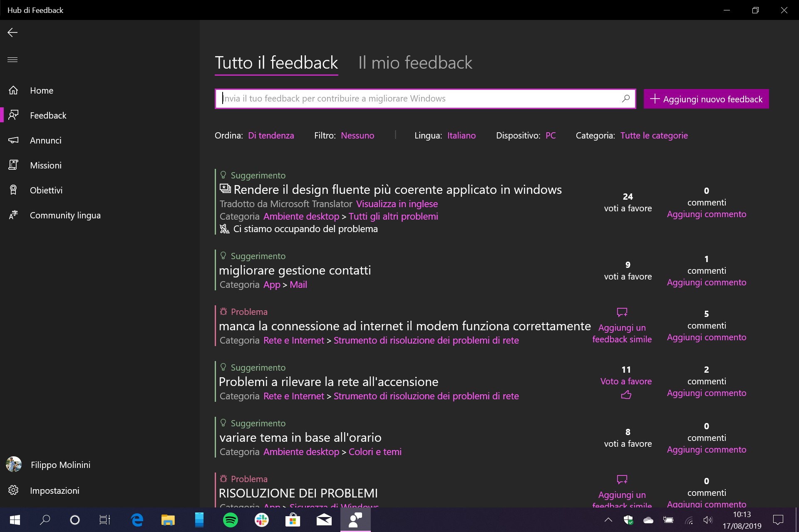
Task: Toggle Dispositivo filter to PC
Action: [550, 135]
